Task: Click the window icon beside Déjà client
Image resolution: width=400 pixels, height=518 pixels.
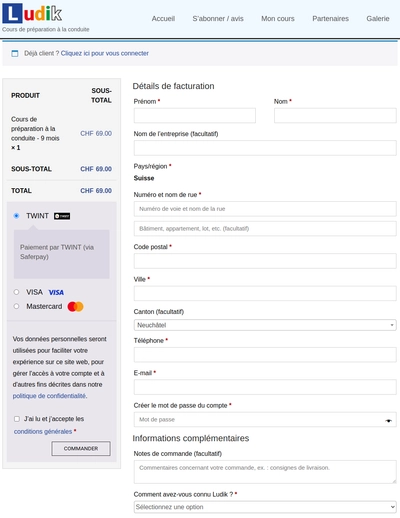Action: (15, 53)
